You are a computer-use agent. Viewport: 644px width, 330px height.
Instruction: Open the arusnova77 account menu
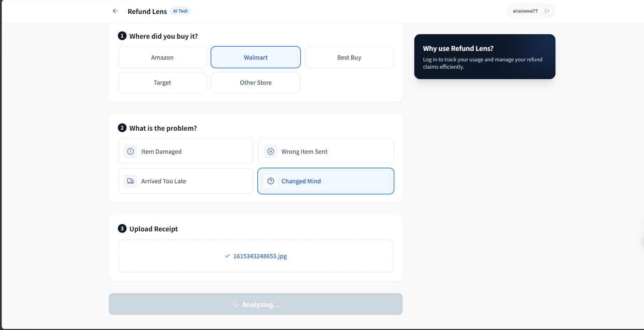click(525, 11)
